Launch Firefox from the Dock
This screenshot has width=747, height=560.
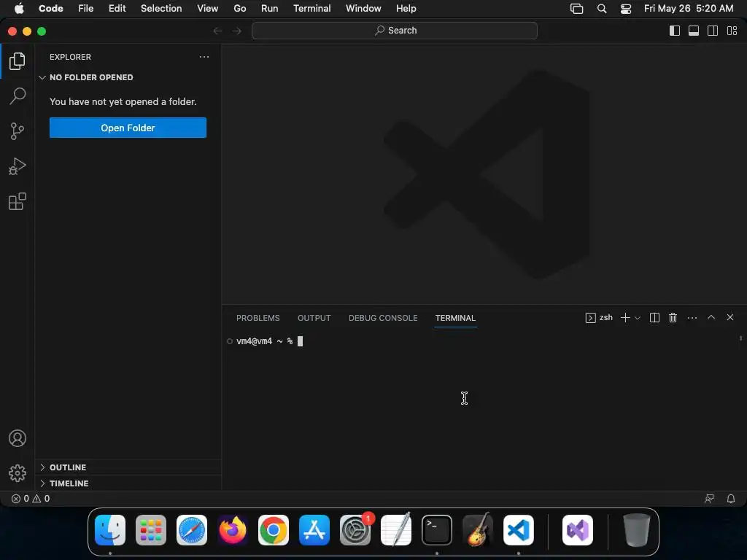pos(233,530)
